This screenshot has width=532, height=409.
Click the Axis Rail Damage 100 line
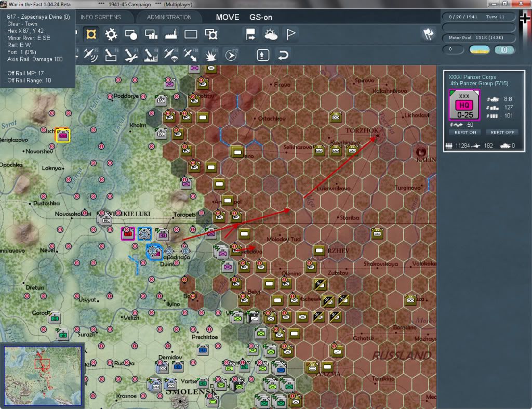35,59
